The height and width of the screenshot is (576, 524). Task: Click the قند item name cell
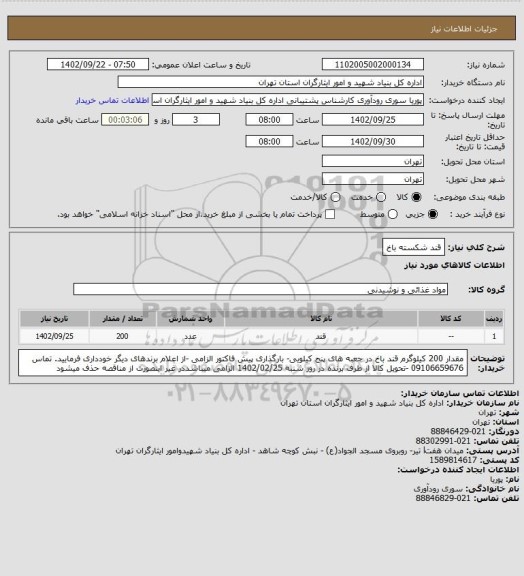(321, 336)
